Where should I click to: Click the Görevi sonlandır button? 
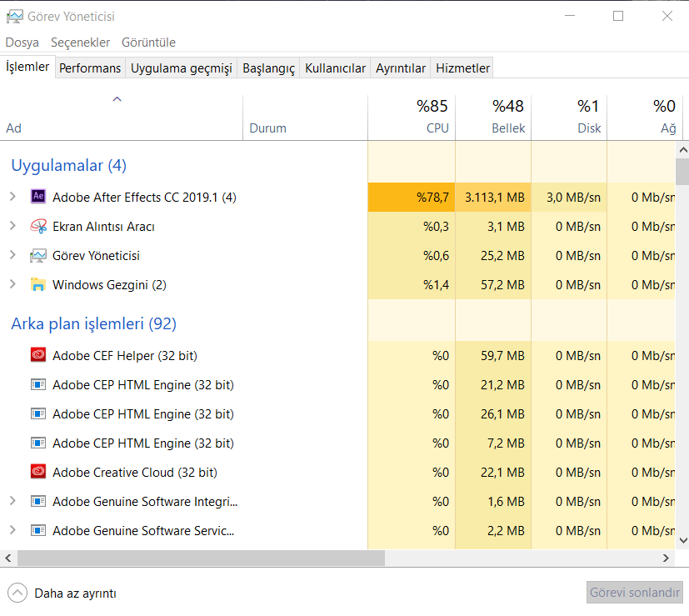tap(634, 593)
